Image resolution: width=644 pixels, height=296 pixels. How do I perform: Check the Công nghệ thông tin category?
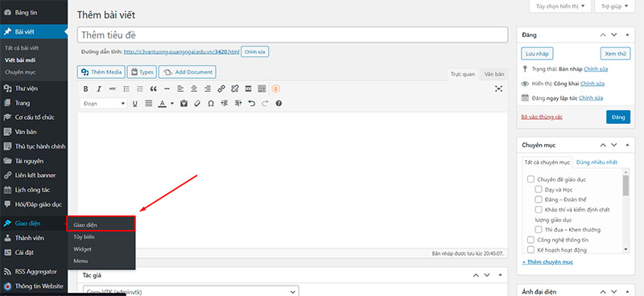(530, 240)
